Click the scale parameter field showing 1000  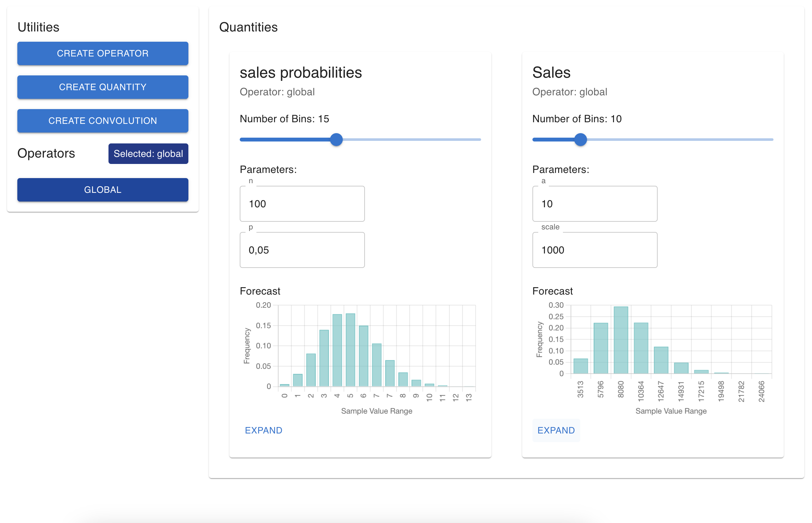pyautogui.click(x=594, y=250)
